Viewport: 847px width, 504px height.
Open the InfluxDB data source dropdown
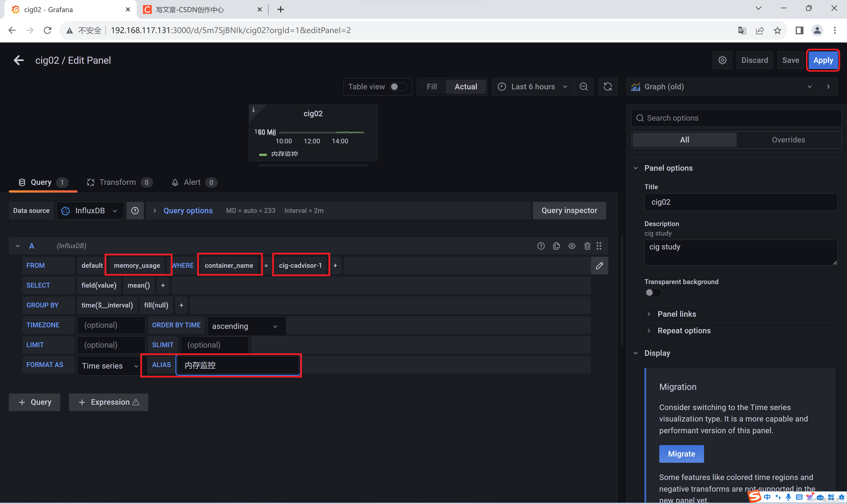90,211
